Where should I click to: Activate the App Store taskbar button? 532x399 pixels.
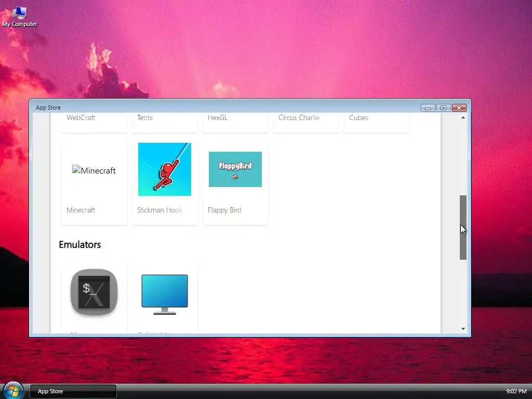(x=73, y=391)
